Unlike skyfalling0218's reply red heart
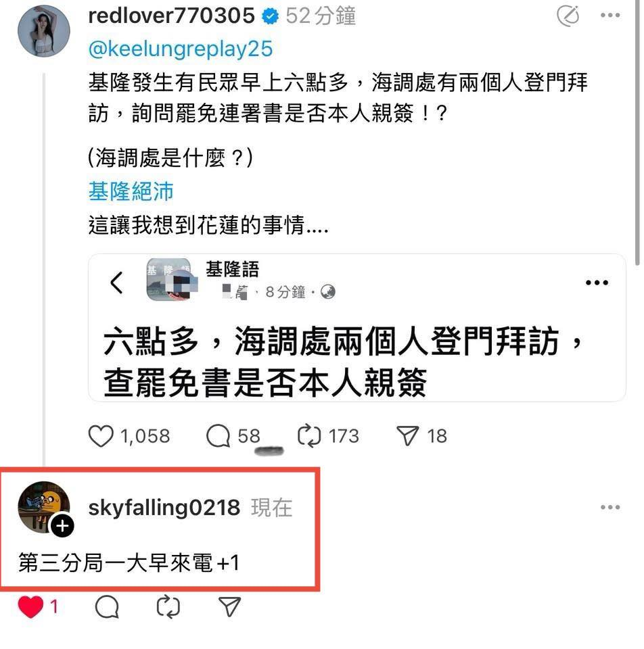This screenshot has width=644, height=649. point(30,607)
